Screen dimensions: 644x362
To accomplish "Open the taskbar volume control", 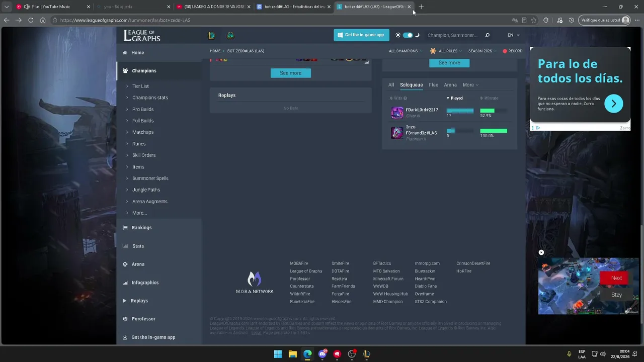I will tap(603, 354).
